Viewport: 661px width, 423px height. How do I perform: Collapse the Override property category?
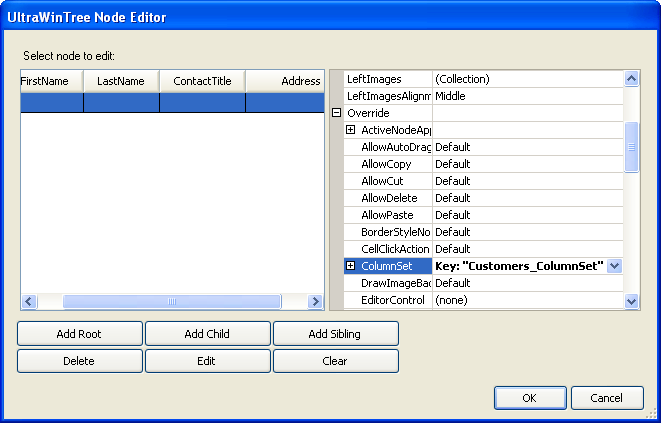click(x=336, y=113)
